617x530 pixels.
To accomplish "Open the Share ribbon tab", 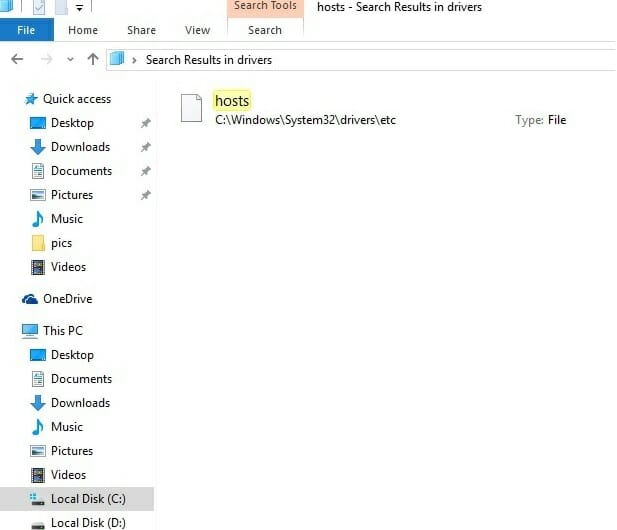I will click(x=141, y=30).
